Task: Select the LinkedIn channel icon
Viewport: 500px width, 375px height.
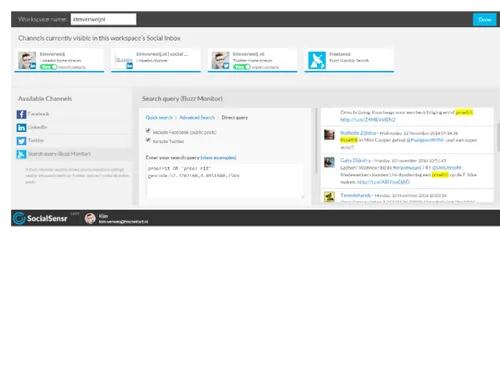Action: click(x=21, y=128)
